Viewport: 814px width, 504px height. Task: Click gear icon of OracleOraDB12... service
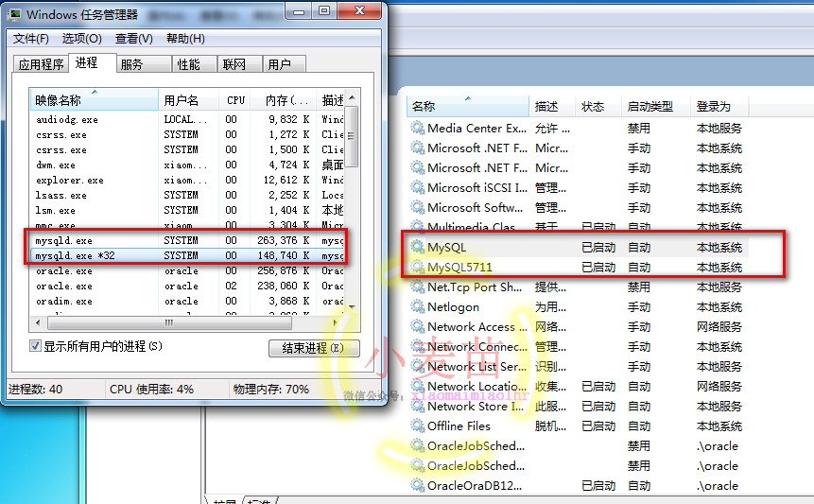pyautogui.click(x=417, y=485)
